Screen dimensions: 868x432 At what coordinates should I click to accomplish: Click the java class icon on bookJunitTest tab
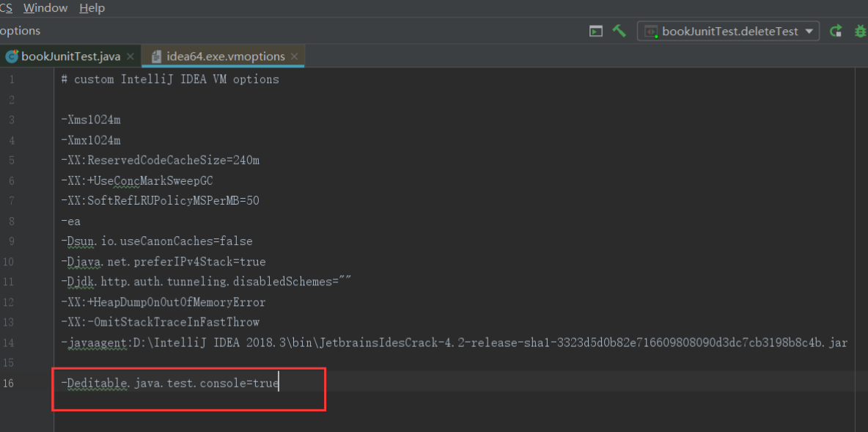[12, 56]
